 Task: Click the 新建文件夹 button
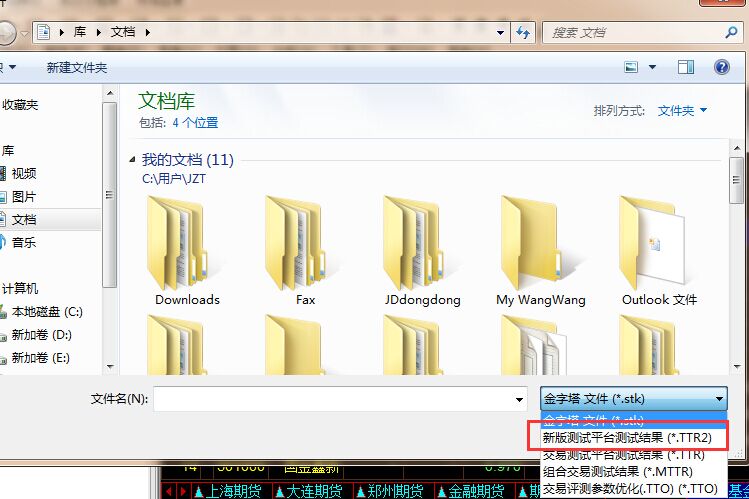[76, 67]
